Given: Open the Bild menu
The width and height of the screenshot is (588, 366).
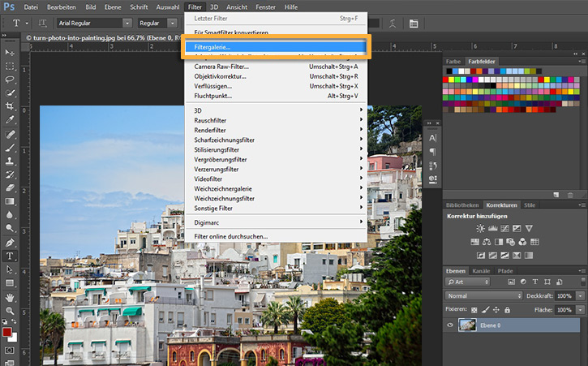Looking at the screenshot, I should (90, 7).
